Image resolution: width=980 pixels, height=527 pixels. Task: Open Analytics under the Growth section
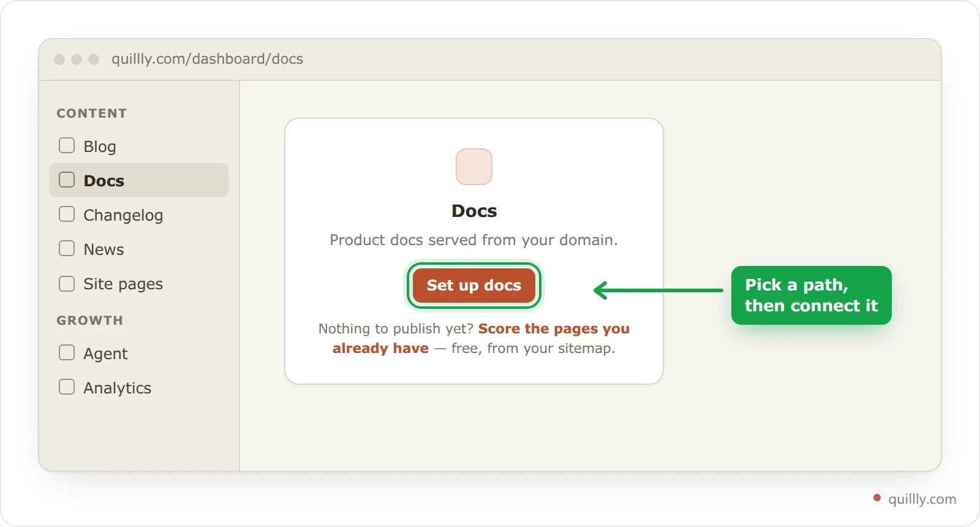pyautogui.click(x=139, y=387)
